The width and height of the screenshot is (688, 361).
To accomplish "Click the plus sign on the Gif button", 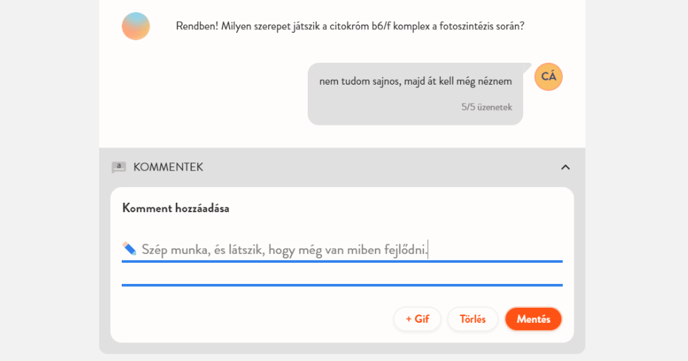I will [408, 319].
